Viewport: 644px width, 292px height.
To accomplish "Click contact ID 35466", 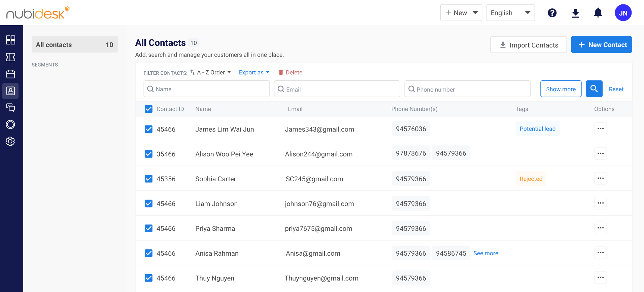I will [166, 154].
